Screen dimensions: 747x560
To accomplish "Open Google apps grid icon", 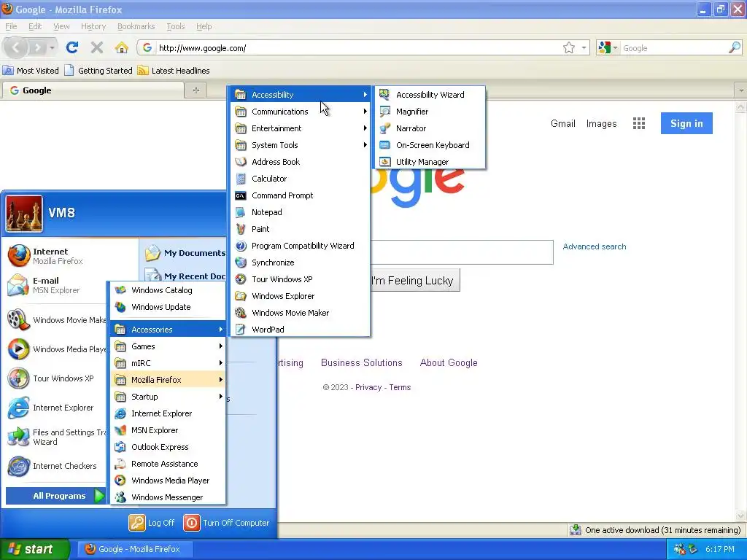I will pyautogui.click(x=639, y=124).
